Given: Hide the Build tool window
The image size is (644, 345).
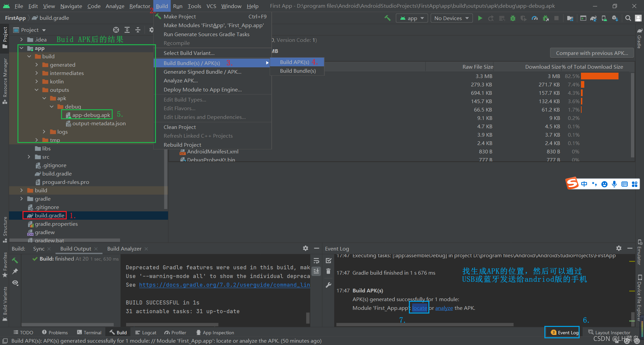Looking at the screenshot, I should coord(316,248).
